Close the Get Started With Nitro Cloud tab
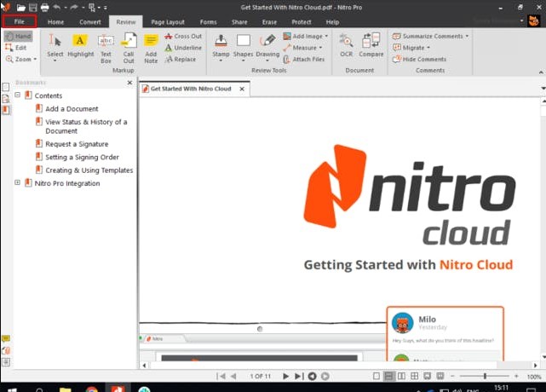This screenshot has height=392, width=546. click(x=242, y=89)
